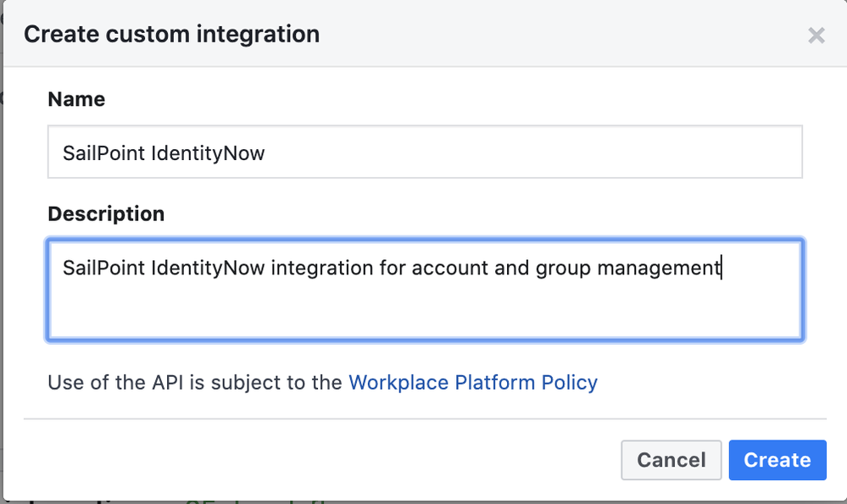Click the "Description" field label
This screenshot has width=847, height=504.
pyautogui.click(x=106, y=213)
